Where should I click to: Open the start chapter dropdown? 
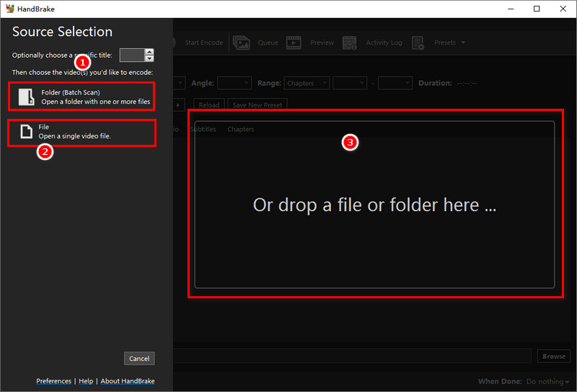point(350,83)
